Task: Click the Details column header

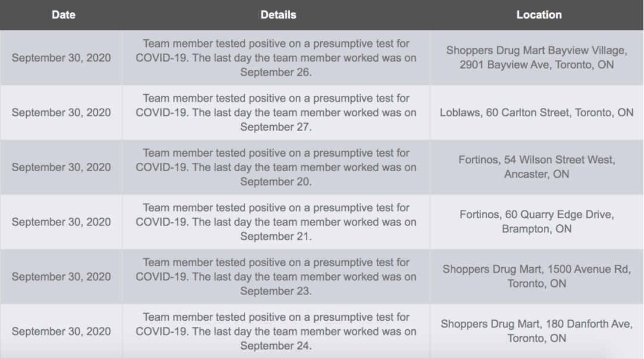Action: (x=278, y=15)
